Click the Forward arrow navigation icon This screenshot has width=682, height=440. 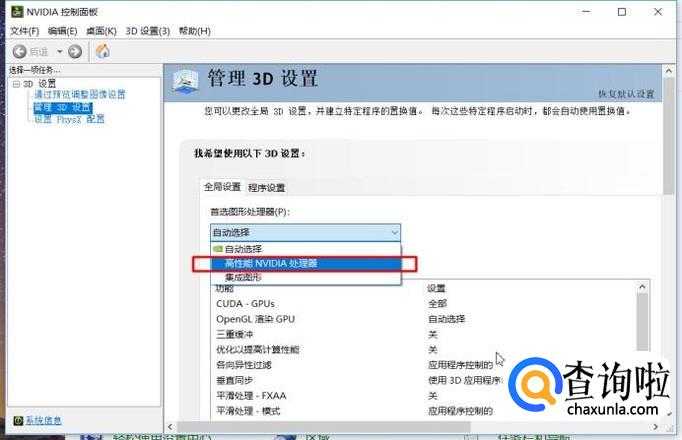point(75,51)
